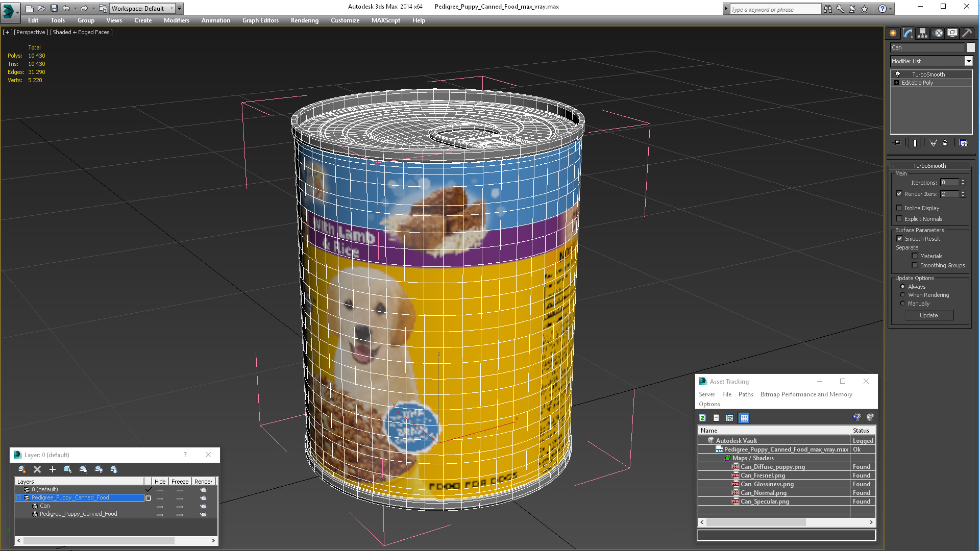Click status log icon in Asset Tracking
The image size is (980, 551).
[x=716, y=418]
